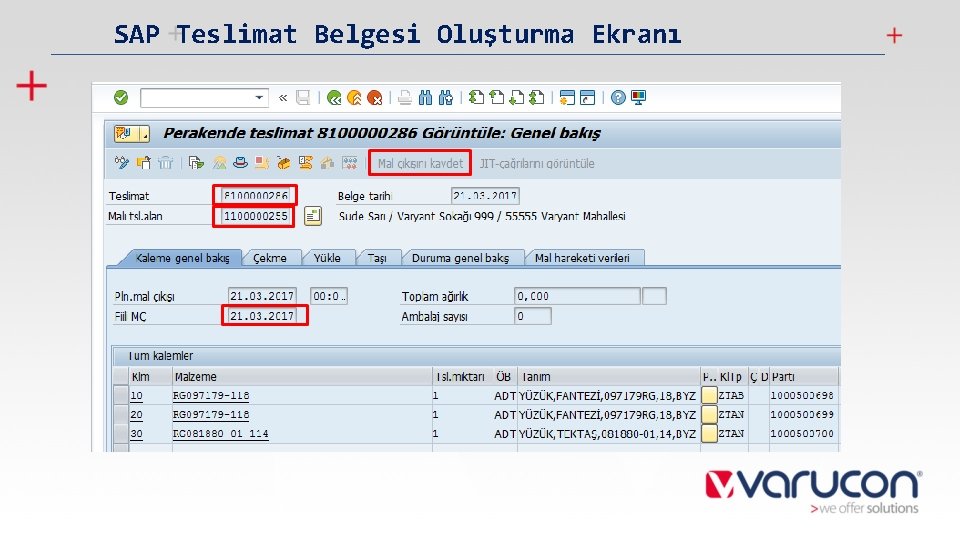
Task: Switch to Mal hareketi verileri tab
Action: 582,258
